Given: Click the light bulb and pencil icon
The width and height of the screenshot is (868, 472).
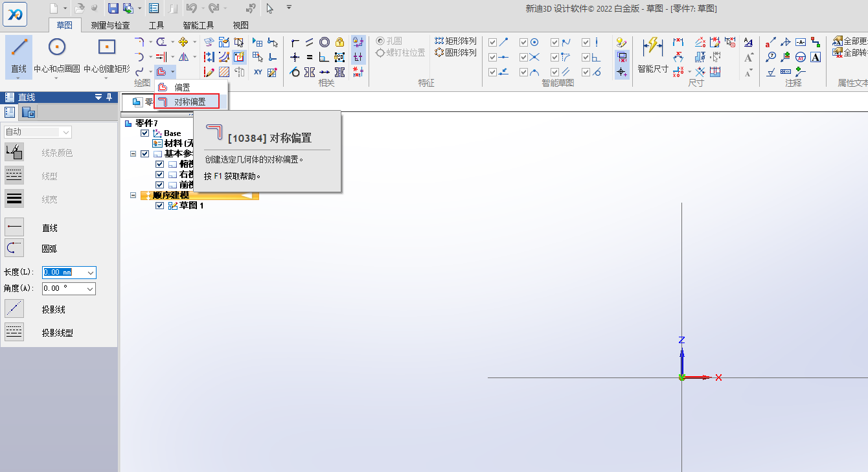Looking at the screenshot, I should coord(622,42).
